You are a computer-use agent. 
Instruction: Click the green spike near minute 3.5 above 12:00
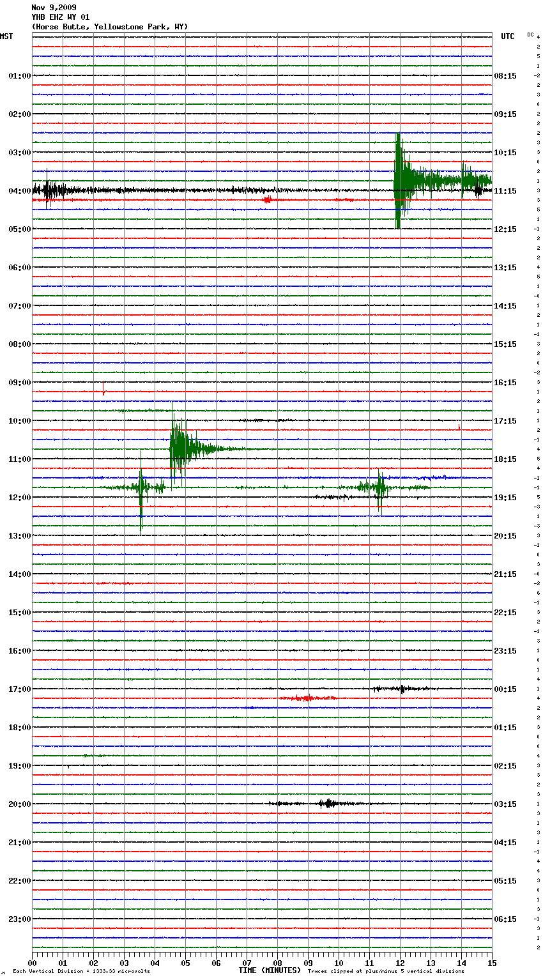click(x=141, y=489)
